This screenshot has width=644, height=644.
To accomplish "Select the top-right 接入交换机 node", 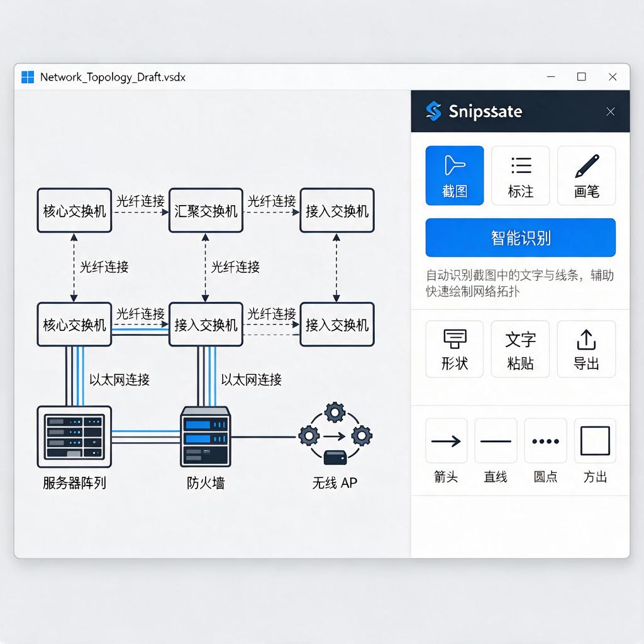I will [337, 211].
